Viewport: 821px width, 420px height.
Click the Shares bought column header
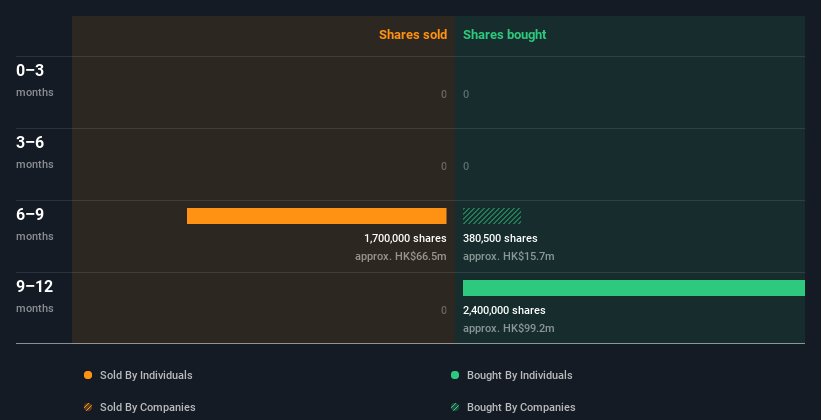pos(504,35)
